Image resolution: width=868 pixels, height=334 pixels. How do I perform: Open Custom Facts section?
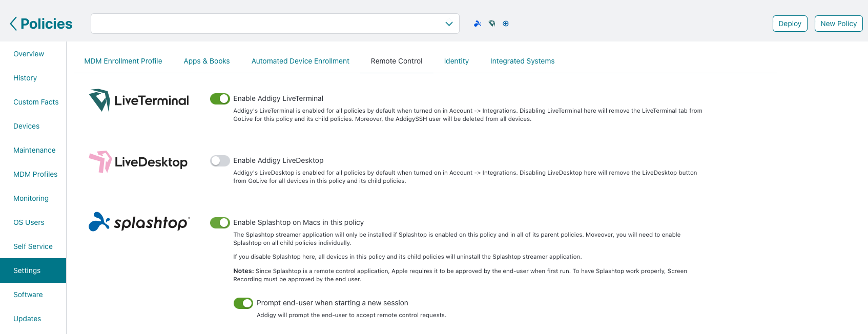[x=36, y=102]
